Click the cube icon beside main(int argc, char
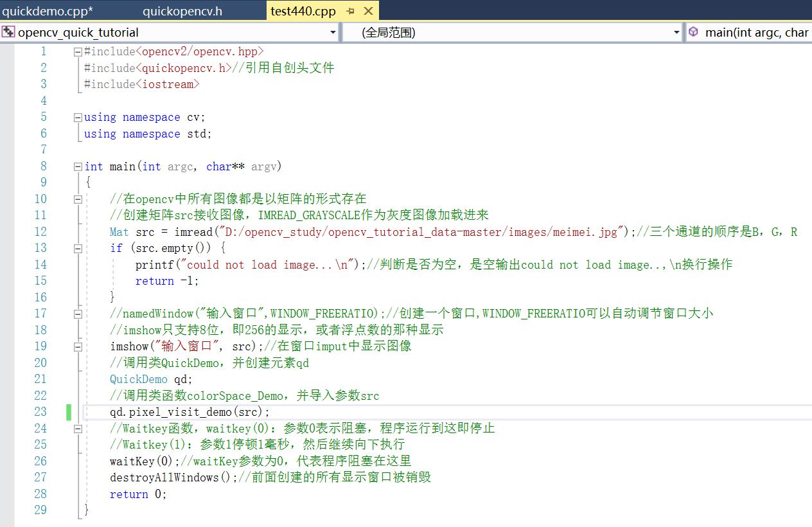Screen dimensions: 812x527 point(693,32)
